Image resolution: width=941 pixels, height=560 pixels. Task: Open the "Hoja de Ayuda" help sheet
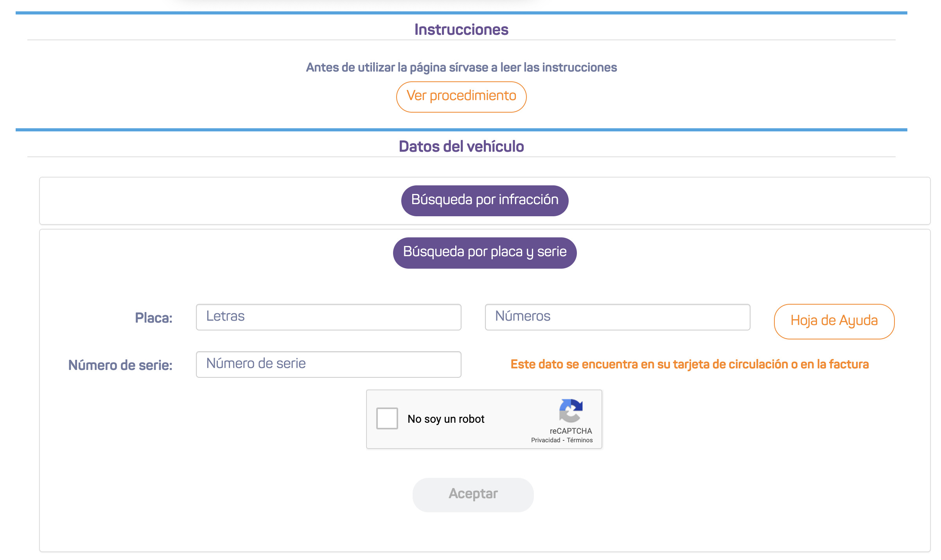834,321
